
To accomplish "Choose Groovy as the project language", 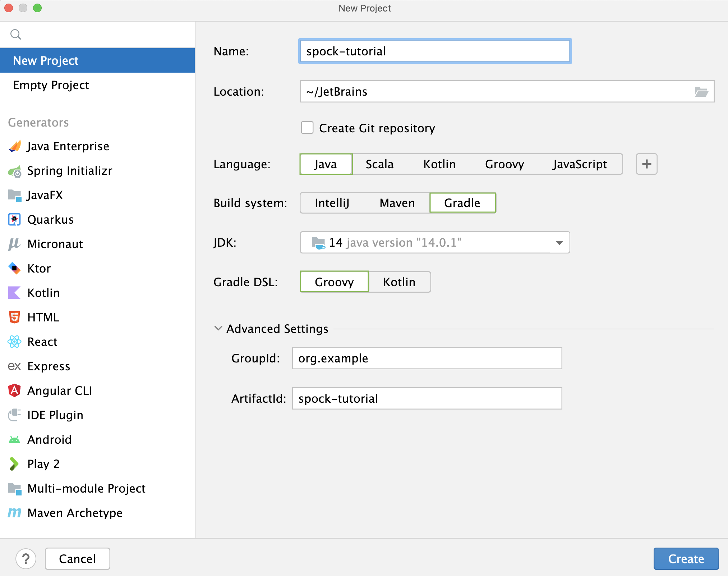I will point(504,164).
